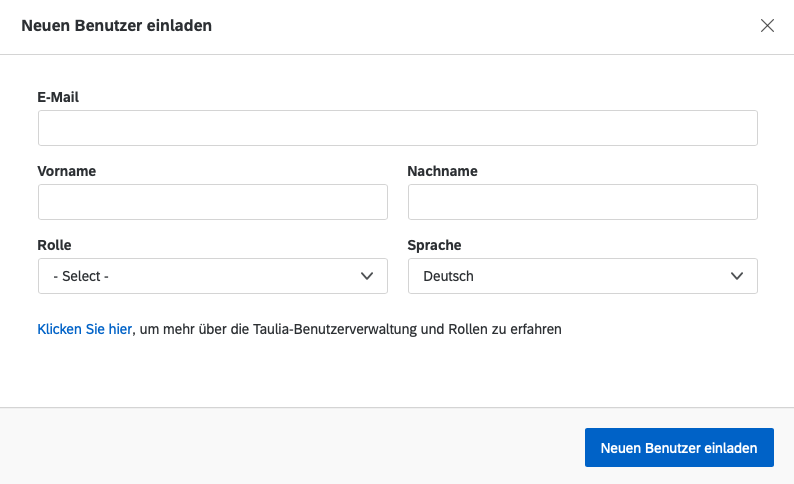794x484 pixels.
Task: Click the chevron arrow in Sprache dropdown
Action: 737,276
